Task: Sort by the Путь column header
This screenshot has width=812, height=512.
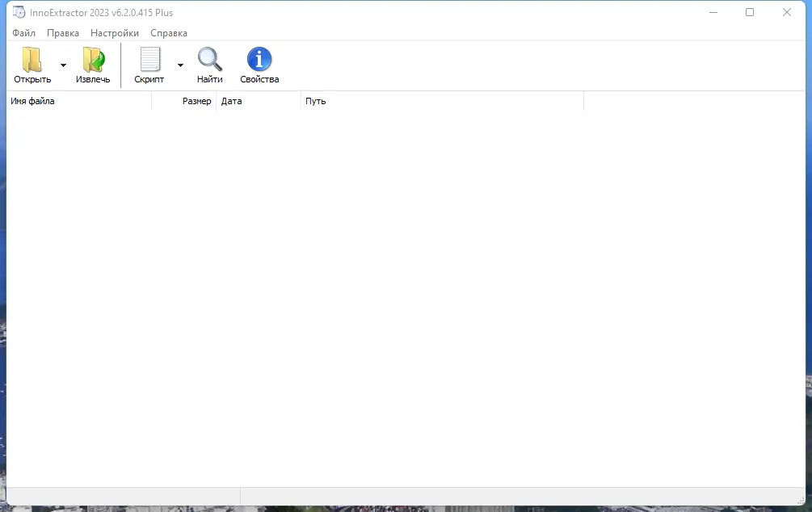Action: 442,101
